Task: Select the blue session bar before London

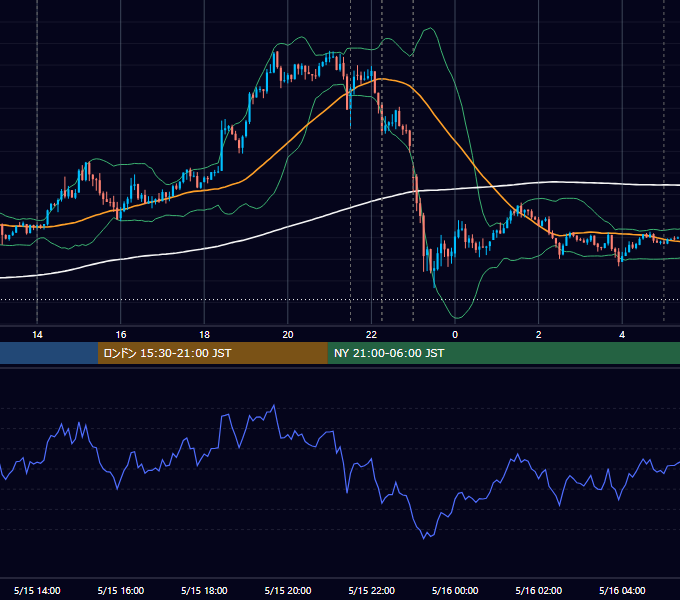Action: coord(49,353)
